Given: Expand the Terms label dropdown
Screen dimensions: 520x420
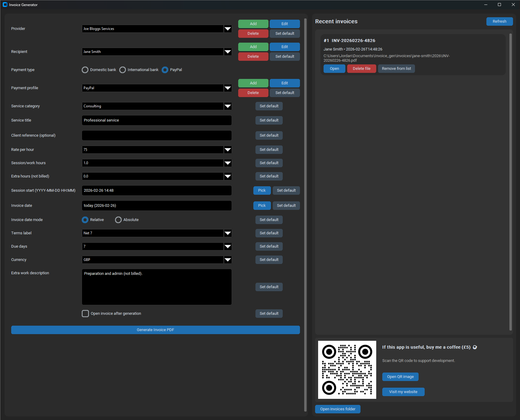Looking at the screenshot, I should [228, 233].
